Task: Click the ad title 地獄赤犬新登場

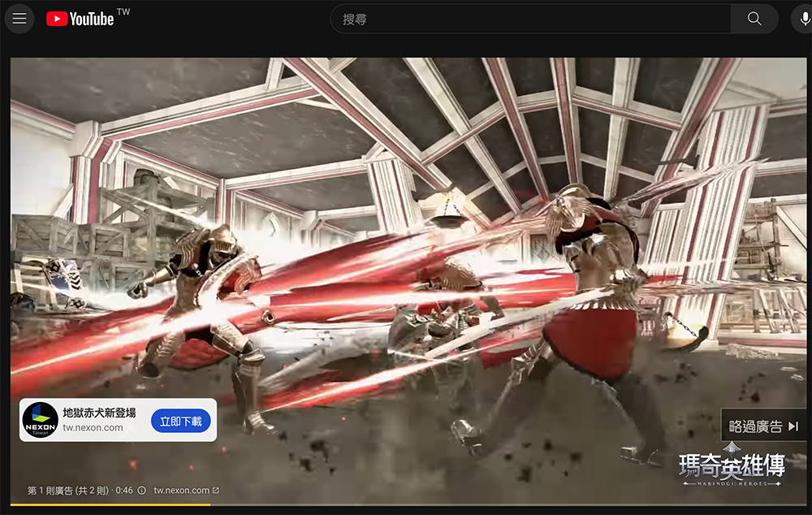Action: [99, 413]
